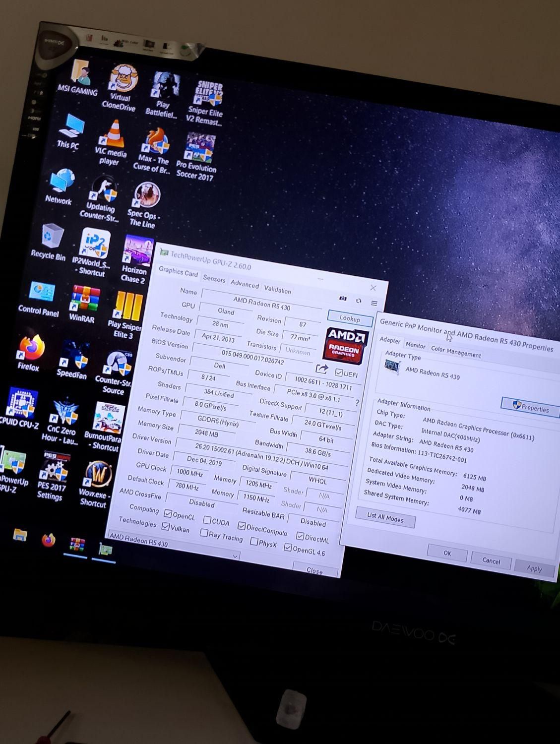Select the Adapter tab in the Properties dialog
Screen dimensions: 560x744
click(x=390, y=340)
